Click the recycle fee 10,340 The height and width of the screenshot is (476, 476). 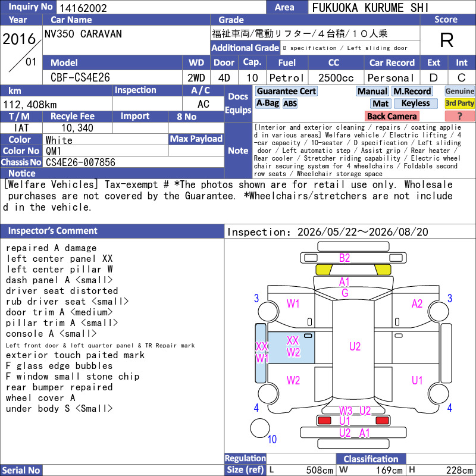click(77, 128)
